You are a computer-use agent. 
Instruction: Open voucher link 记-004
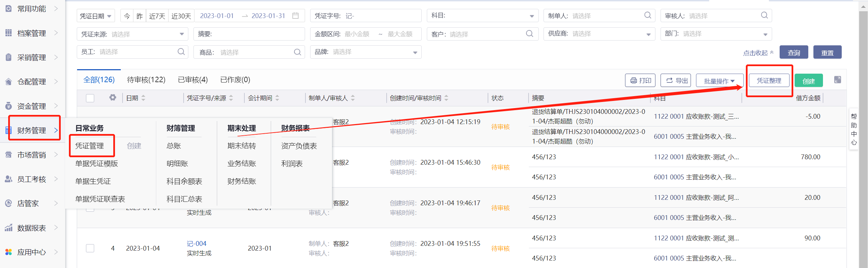click(x=197, y=243)
